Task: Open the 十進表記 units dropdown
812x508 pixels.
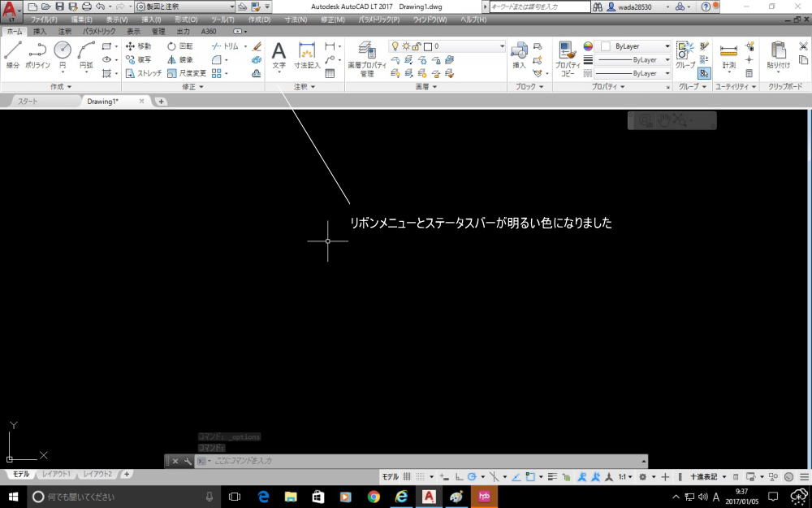Action: 708,477
